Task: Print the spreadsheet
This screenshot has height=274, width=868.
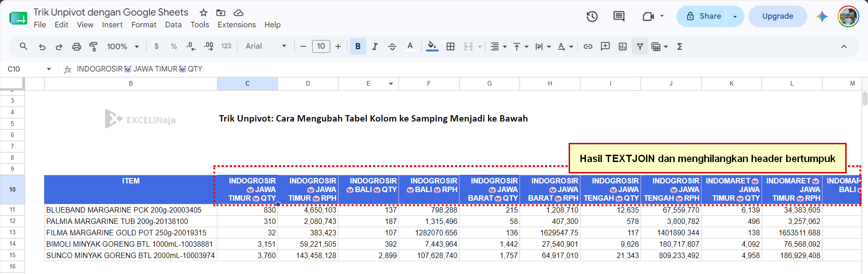Action: click(x=76, y=46)
